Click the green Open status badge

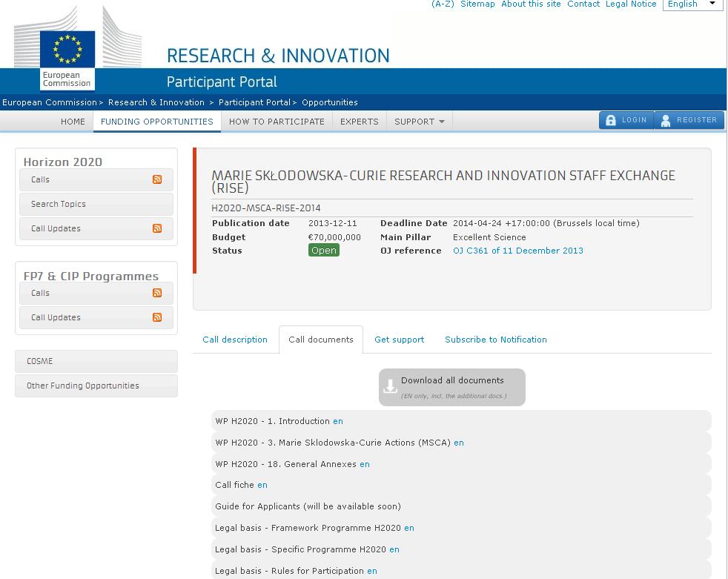(324, 251)
